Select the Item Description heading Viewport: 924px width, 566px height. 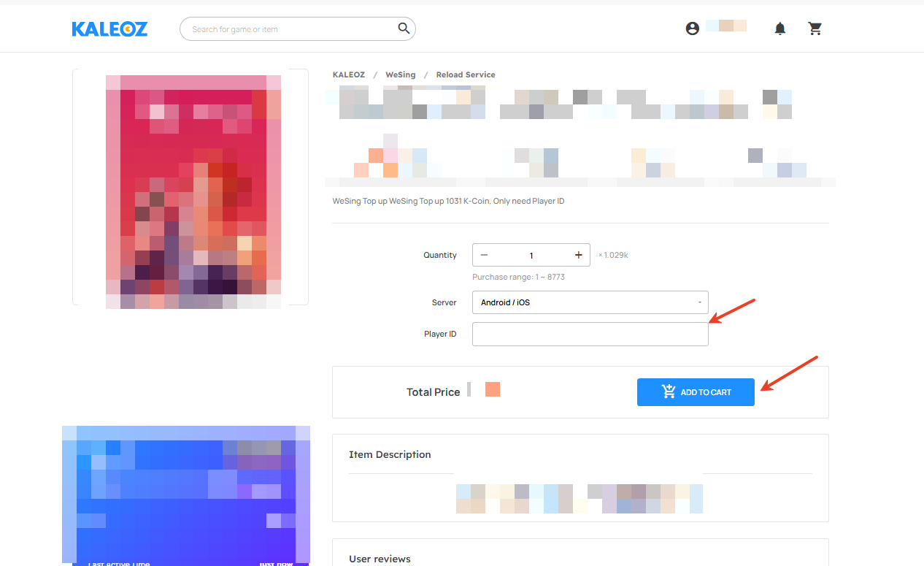tap(390, 454)
